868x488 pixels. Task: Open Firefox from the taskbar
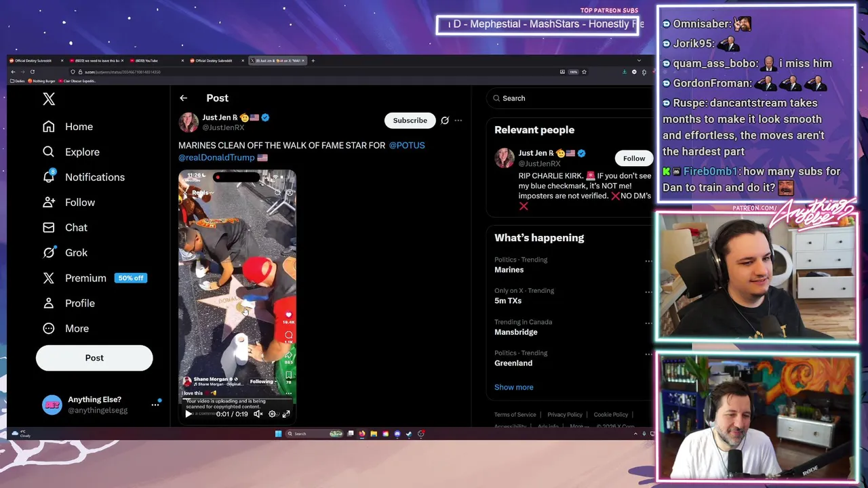[x=362, y=434]
